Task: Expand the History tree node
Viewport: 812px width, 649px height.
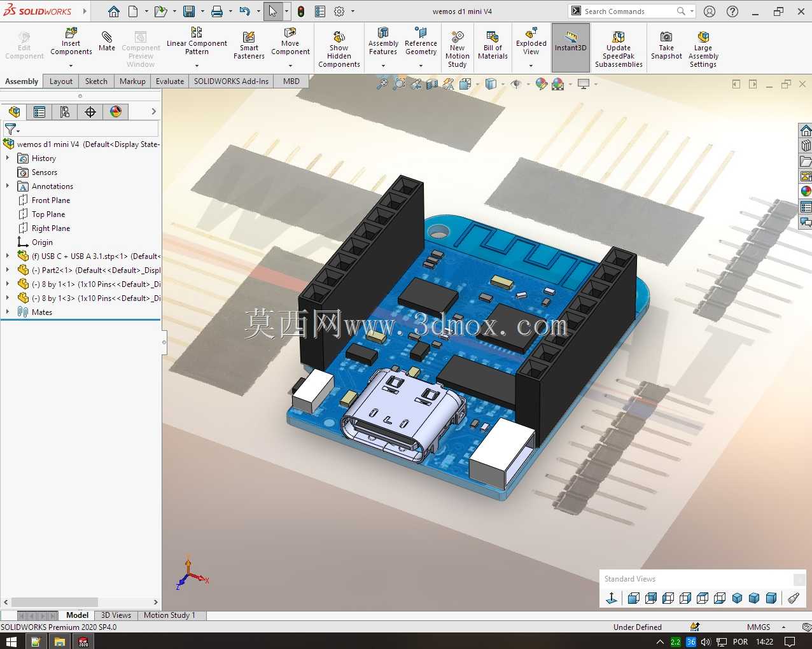Action: (8, 158)
